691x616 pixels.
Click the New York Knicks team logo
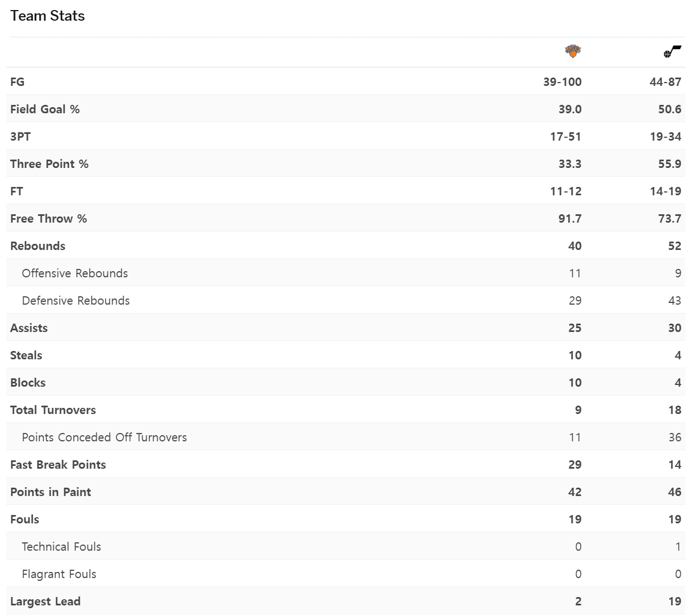pyautogui.click(x=573, y=51)
